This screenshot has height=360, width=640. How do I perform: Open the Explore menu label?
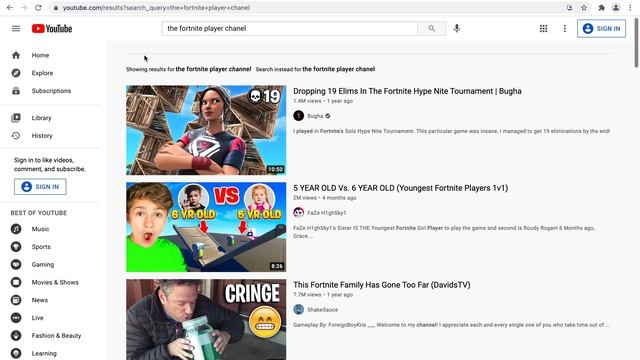42,73
